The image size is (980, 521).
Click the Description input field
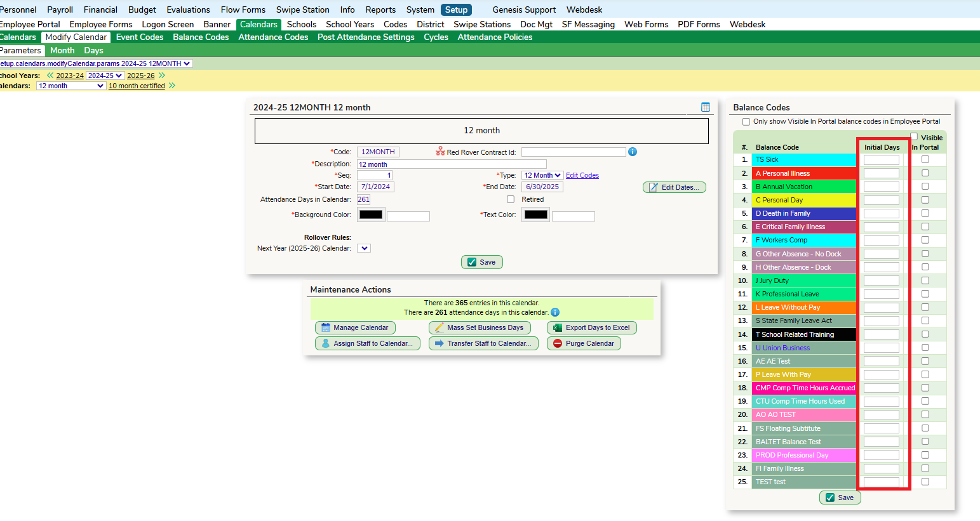(x=452, y=164)
